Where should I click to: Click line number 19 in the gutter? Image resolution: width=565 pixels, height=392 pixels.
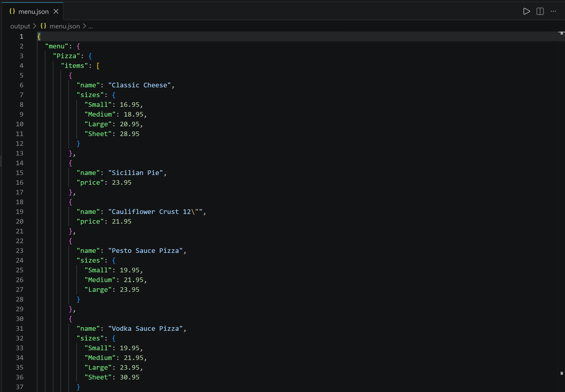[19, 212]
